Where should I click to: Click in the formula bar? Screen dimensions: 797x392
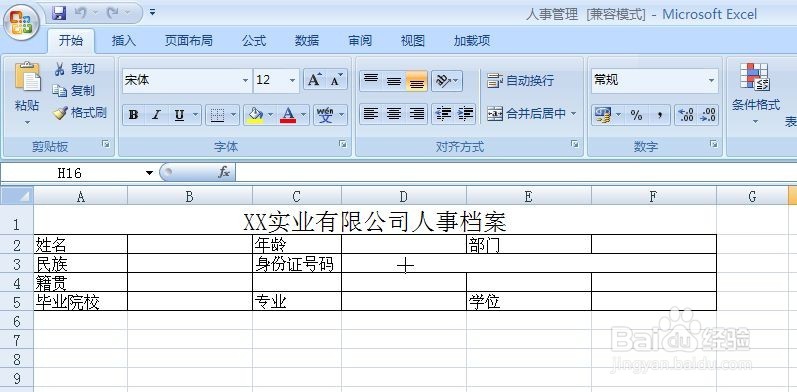(516, 173)
